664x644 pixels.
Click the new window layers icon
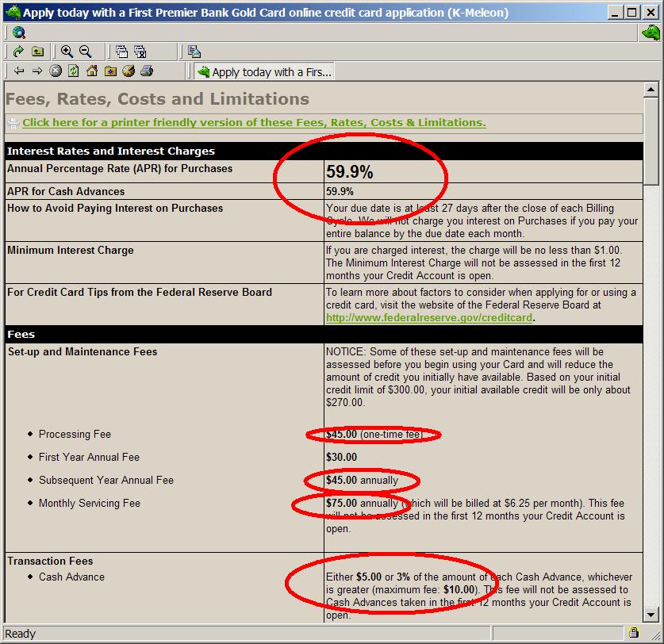click(121, 52)
